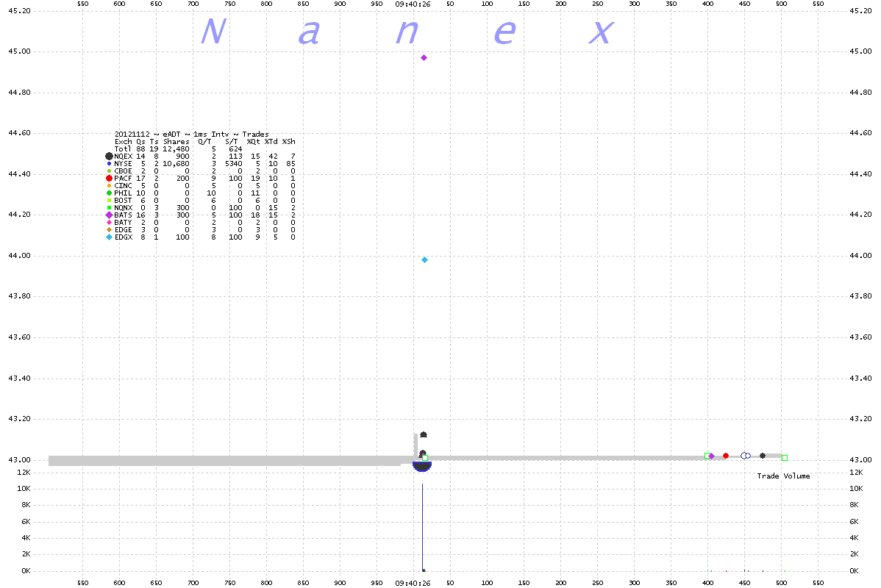Click the EDGE brown diamond legend marker
881x588 pixels.
coord(109,230)
